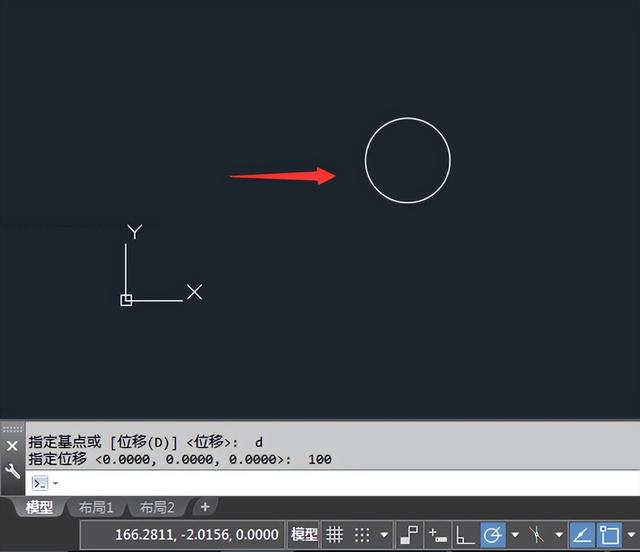Viewport: 640px width, 552px height.
Task: Toggle the grid display icon
Action: coord(334,534)
